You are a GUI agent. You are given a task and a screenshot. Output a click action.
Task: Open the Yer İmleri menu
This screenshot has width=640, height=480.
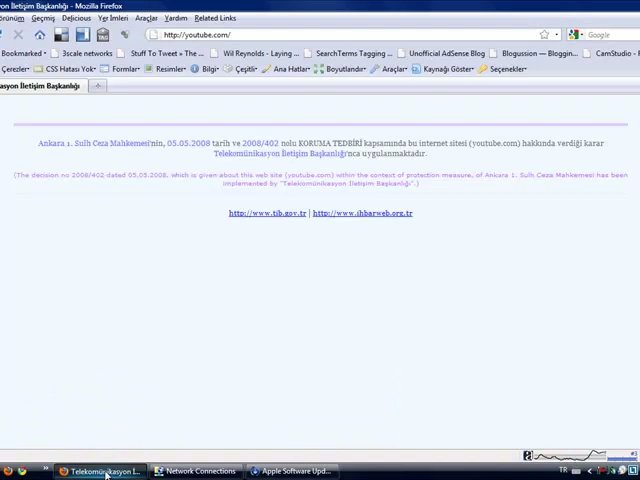[113, 18]
